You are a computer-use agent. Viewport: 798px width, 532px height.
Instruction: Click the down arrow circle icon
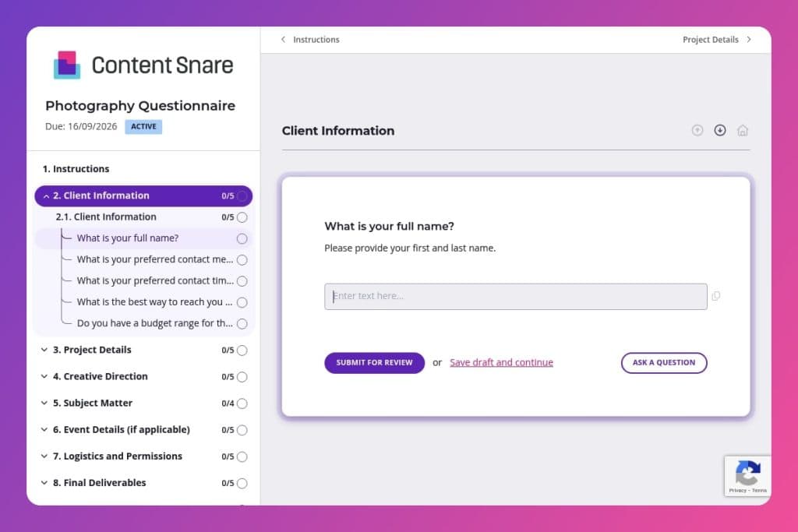tap(720, 130)
